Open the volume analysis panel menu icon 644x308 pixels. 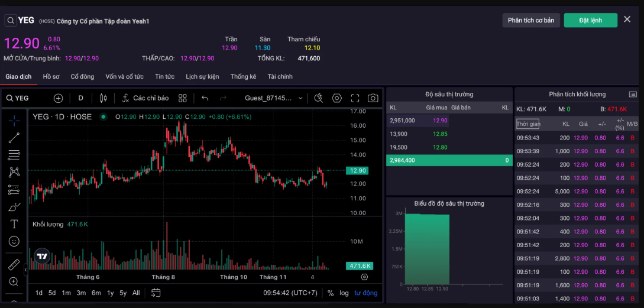(633, 95)
